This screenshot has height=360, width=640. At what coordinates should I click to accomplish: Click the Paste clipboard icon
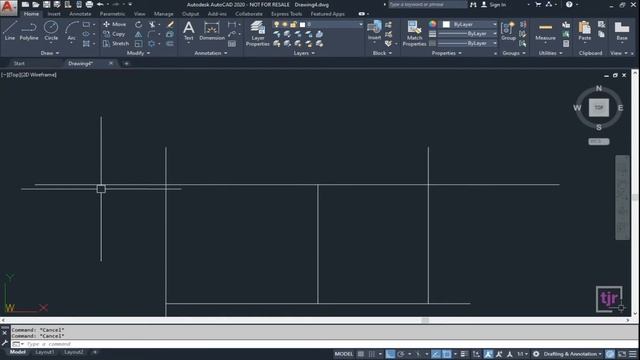(x=584, y=31)
